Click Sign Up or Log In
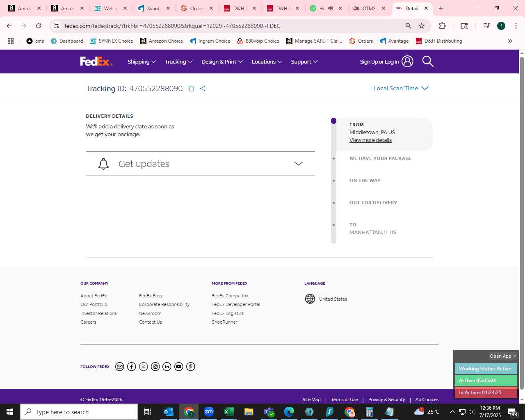Viewport: 525px width, 420px height. [x=379, y=62]
